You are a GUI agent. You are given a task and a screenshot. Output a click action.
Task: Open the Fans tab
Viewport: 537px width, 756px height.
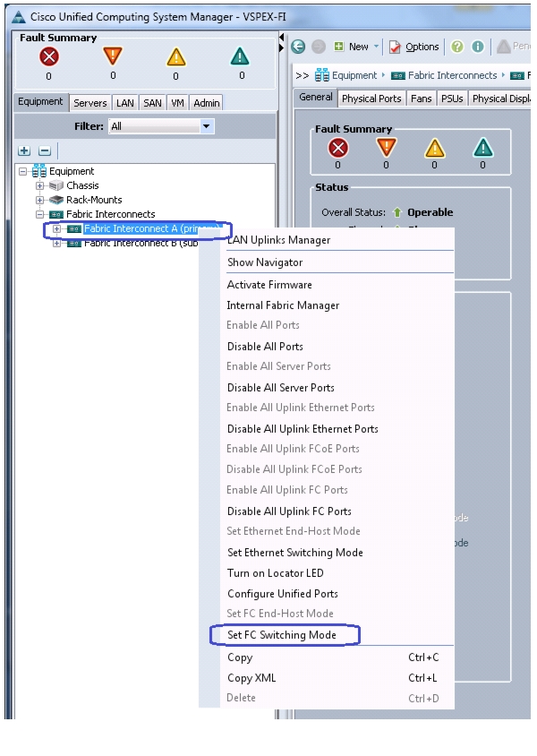point(421,99)
